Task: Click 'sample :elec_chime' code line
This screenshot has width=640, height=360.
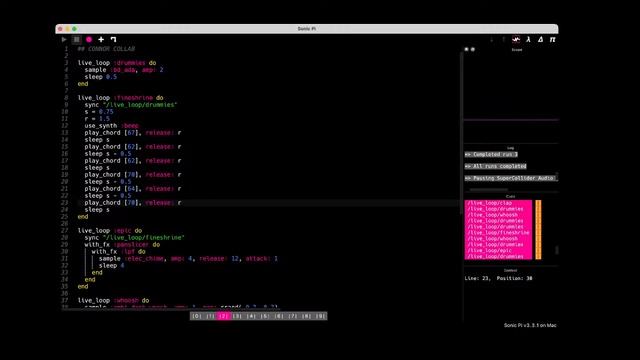Action: pyautogui.click(x=188, y=258)
